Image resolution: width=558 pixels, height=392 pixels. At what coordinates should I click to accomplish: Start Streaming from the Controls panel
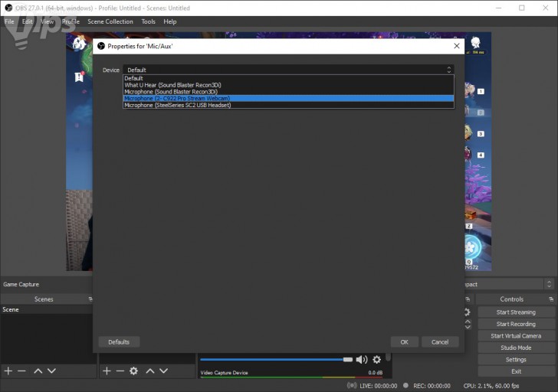point(516,312)
